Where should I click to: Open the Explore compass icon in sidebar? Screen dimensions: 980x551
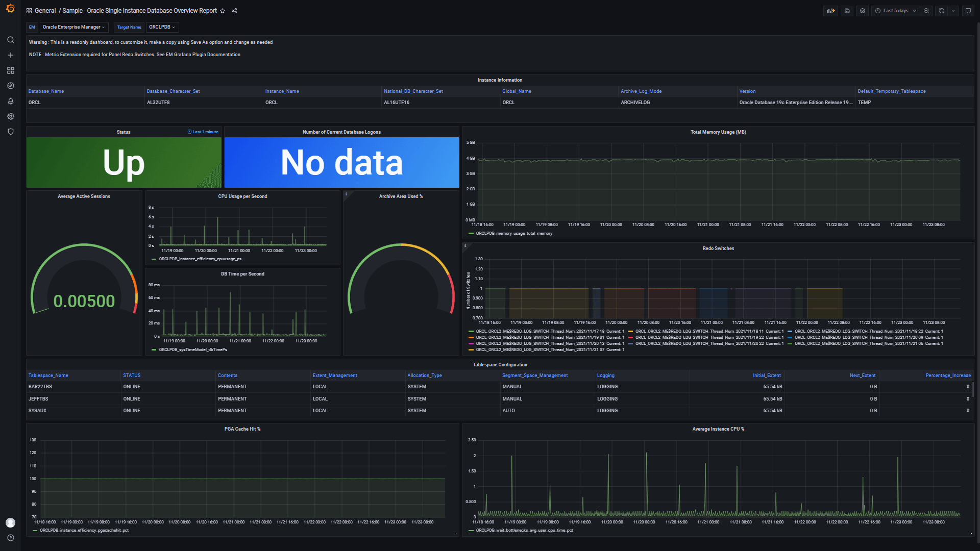click(10, 86)
